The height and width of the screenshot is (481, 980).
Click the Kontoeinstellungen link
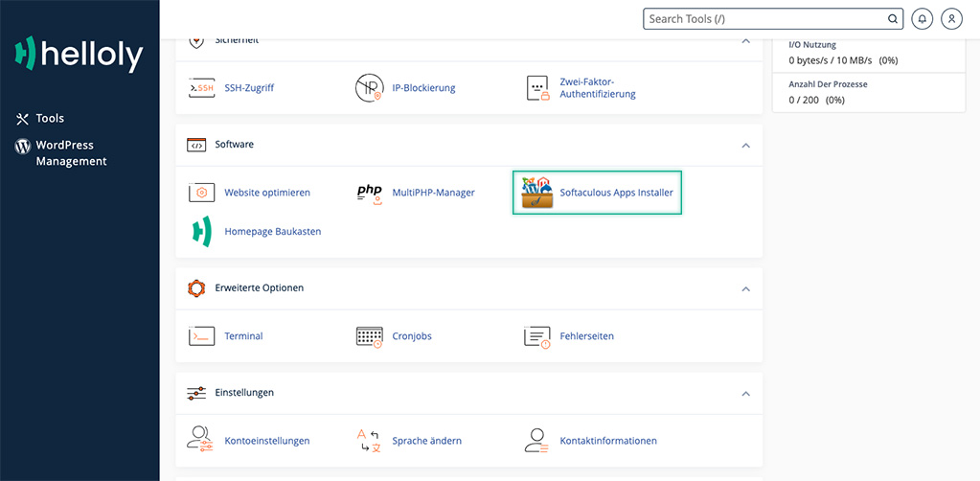(267, 441)
